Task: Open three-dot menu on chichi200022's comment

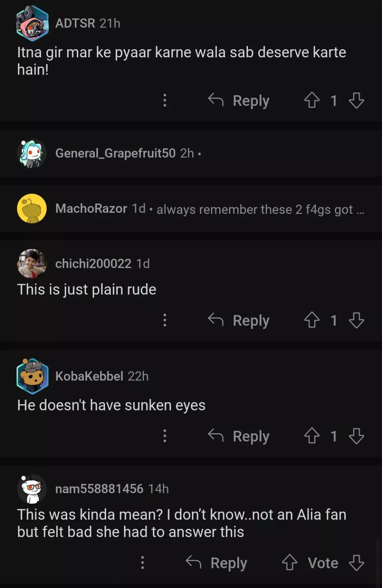Action: [165, 320]
